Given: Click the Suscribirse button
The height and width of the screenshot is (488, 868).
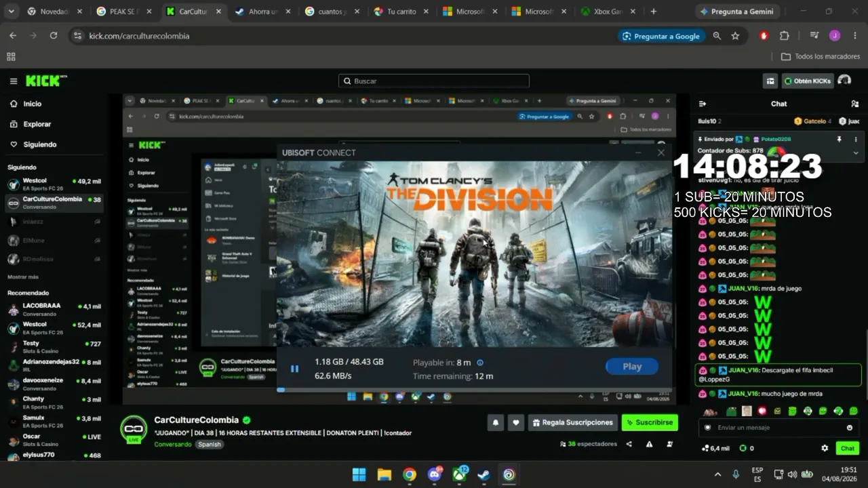Looking at the screenshot, I should pyautogui.click(x=650, y=422).
